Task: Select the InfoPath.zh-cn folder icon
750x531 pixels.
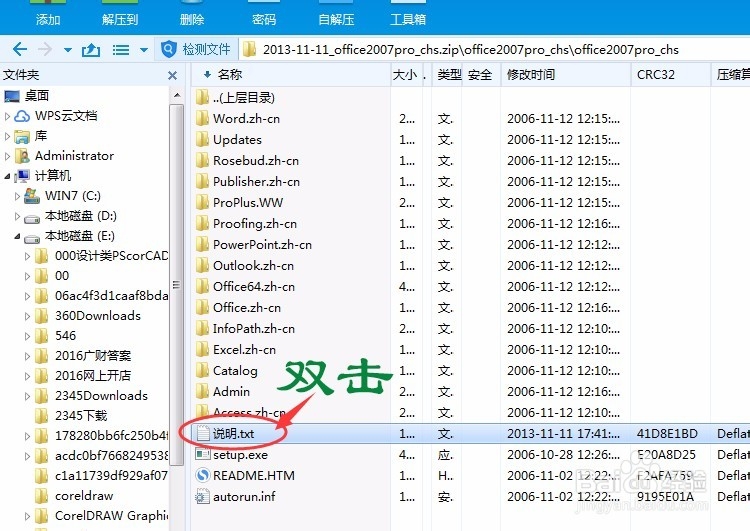Action: pos(202,329)
